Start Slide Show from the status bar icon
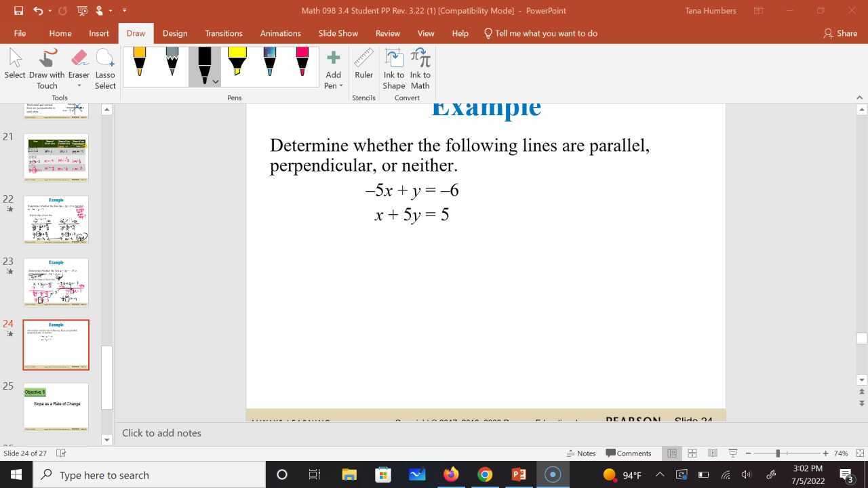The image size is (868, 488). pyautogui.click(x=732, y=453)
